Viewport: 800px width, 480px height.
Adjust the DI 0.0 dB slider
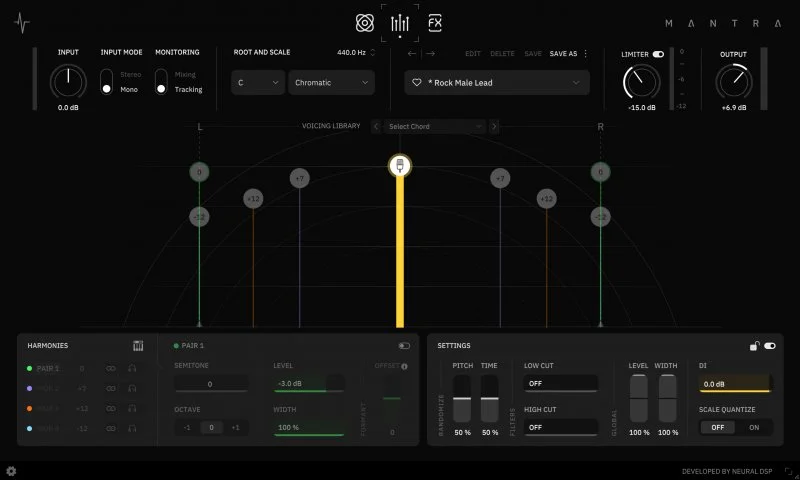[735, 384]
